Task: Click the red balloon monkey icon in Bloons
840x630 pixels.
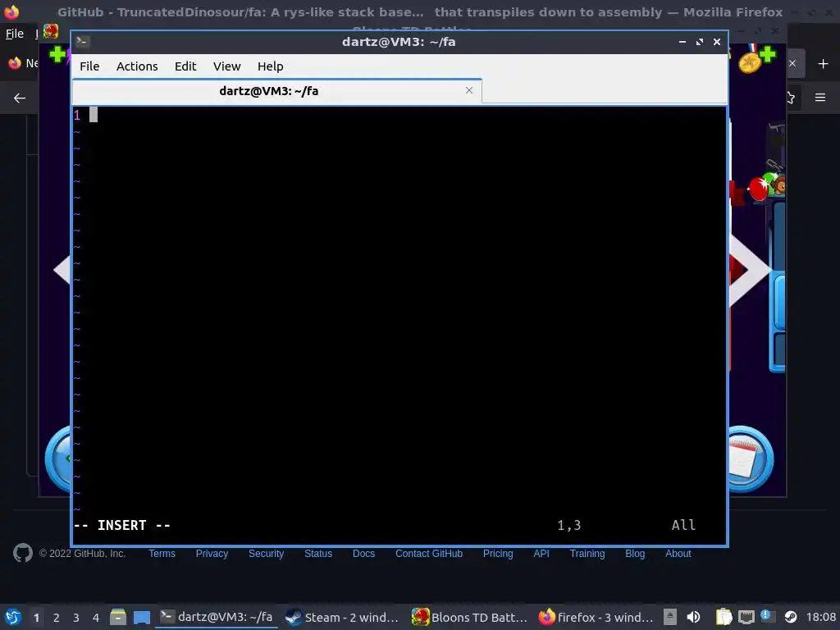Action: coord(767,188)
